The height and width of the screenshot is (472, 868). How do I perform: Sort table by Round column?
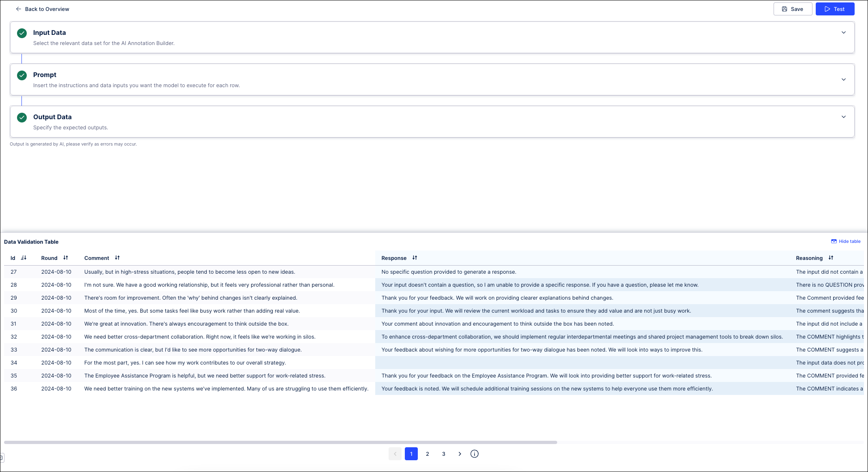[x=66, y=258]
